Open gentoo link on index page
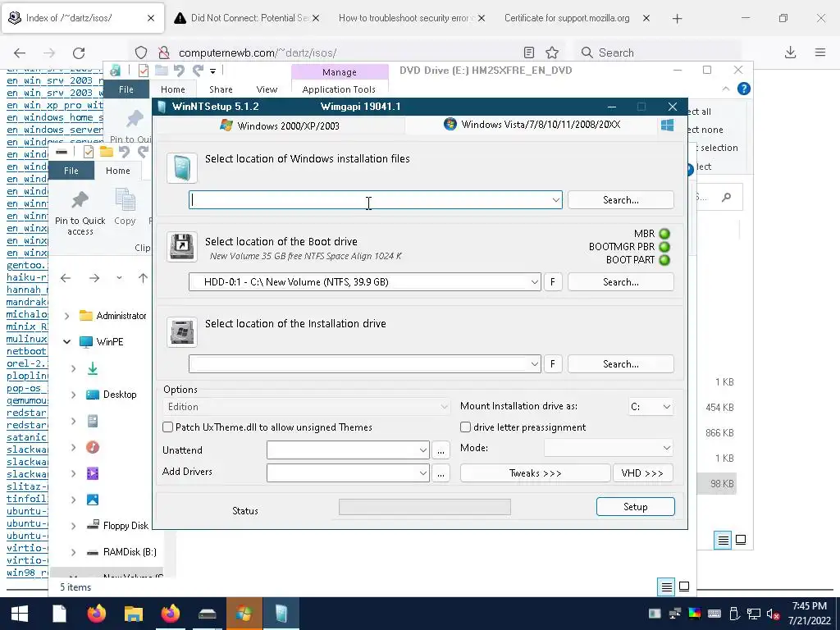This screenshot has width=840, height=630. [x=27, y=265]
